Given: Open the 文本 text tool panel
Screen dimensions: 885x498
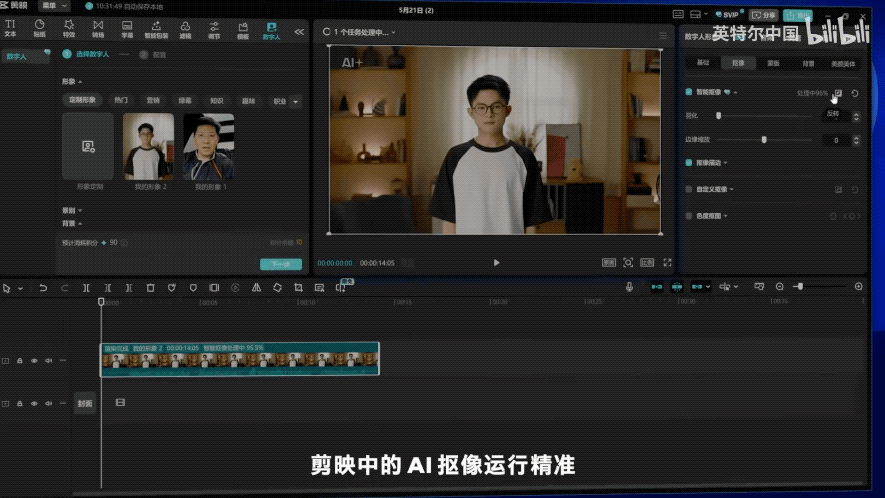Looking at the screenshot, I should tap(10, 27).
